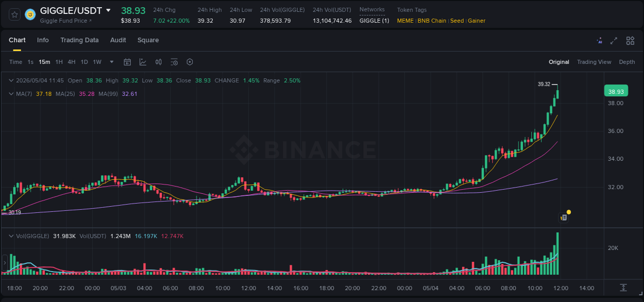Open the order display settings icon
Image resolution: width=644 pixels, height=302 pixels.
(174, 62)
